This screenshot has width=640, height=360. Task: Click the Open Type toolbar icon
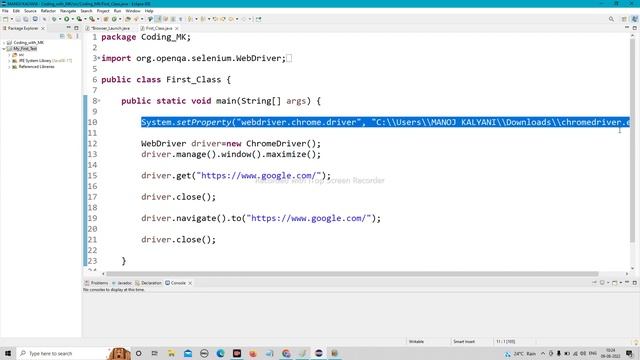point(128,19)
